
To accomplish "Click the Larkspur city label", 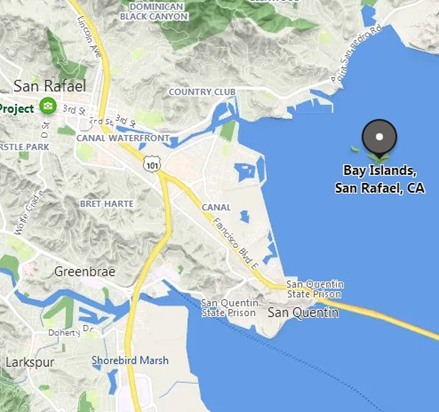I will click(x=30, y=363).
